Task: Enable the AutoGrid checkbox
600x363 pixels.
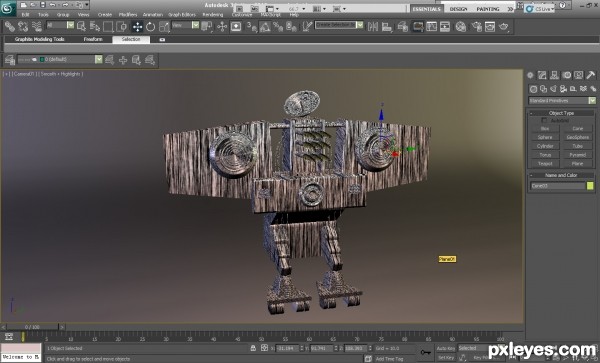Action: 544,120
